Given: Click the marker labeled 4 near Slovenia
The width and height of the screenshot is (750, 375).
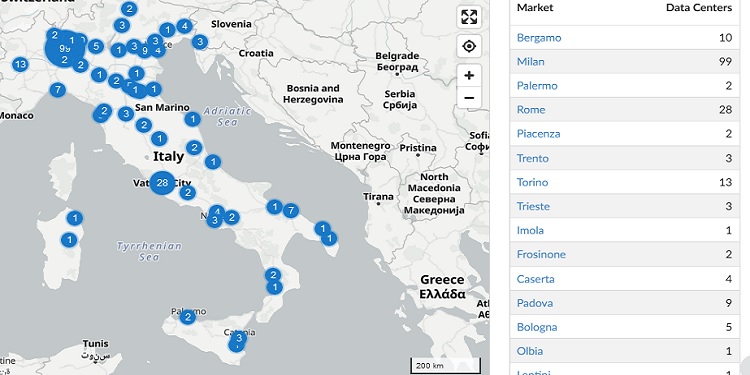Looking at the screenshot, I should (x=184, y=26).
